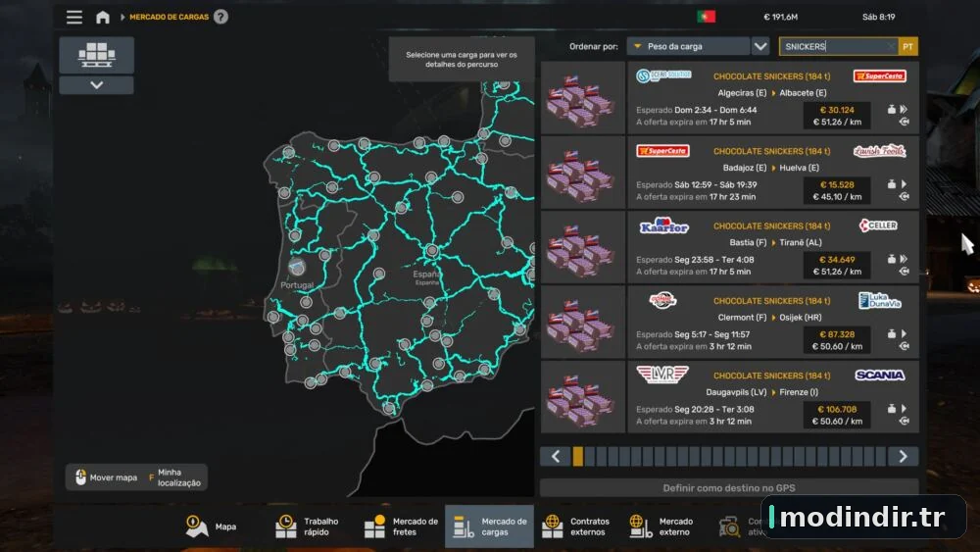This screenshot has width=980, height=552.
Task: Select the Badajoz to Huelva cargo thumbnail
Action: pos(582,173)
